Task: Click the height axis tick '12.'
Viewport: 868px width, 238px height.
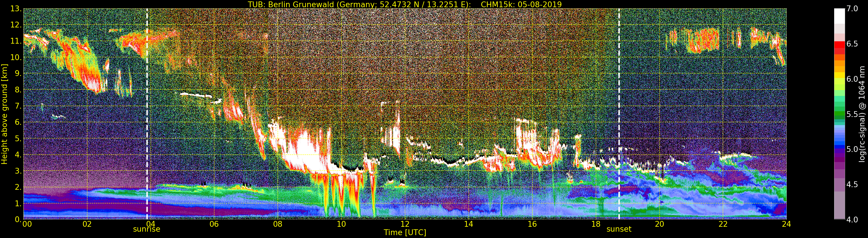Action: tap(16, 25)
